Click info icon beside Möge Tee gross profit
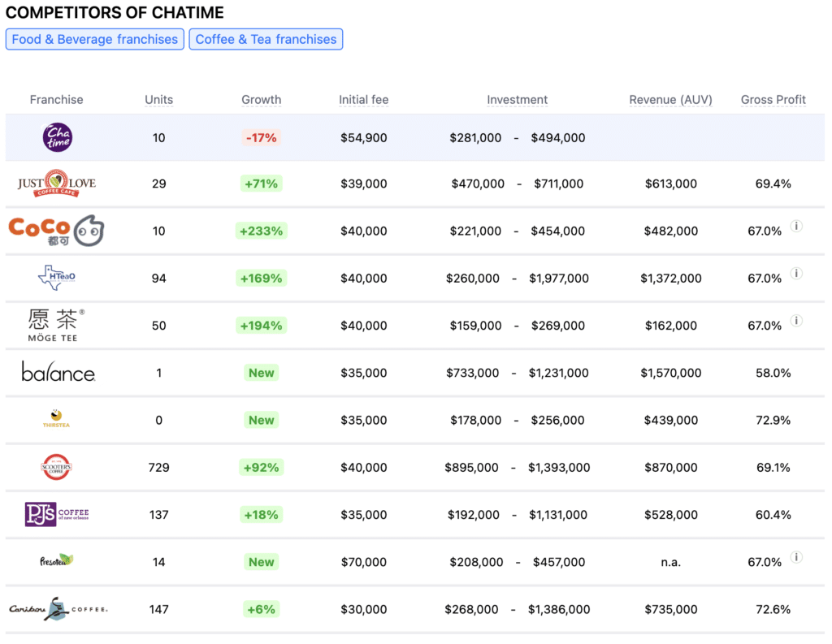This screenshot has width=832, height=644. [796, 321]
